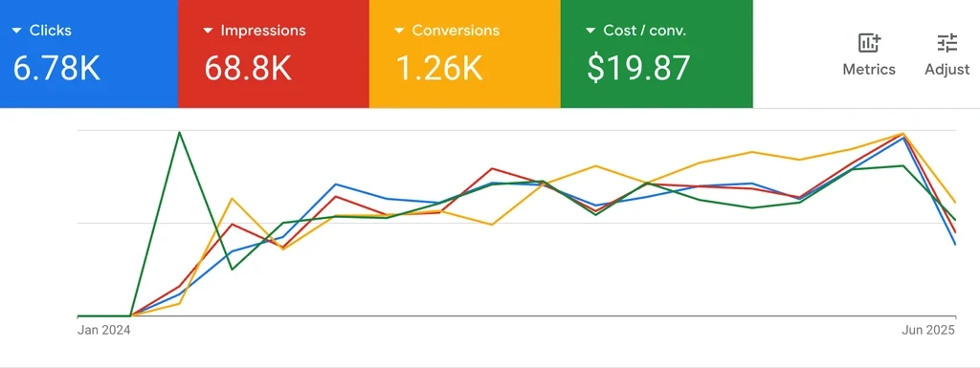Select the 6.78K clicks value

coord(56,68)
